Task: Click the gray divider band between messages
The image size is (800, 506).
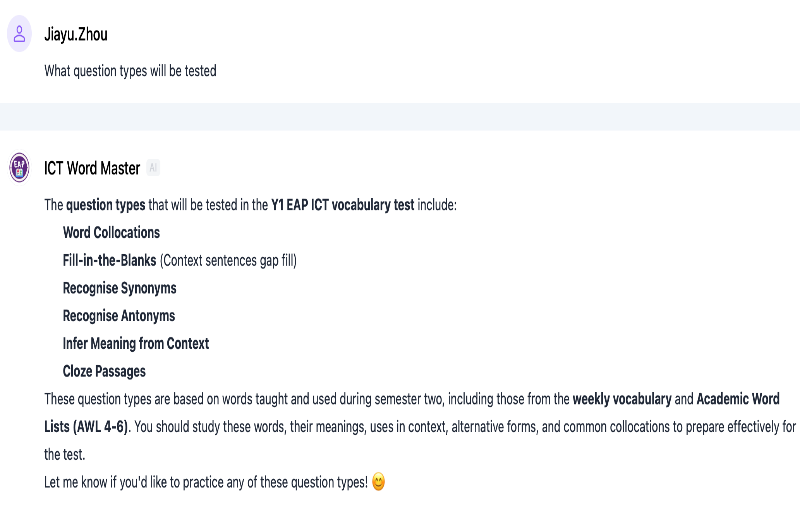Action: pos(400,116)
